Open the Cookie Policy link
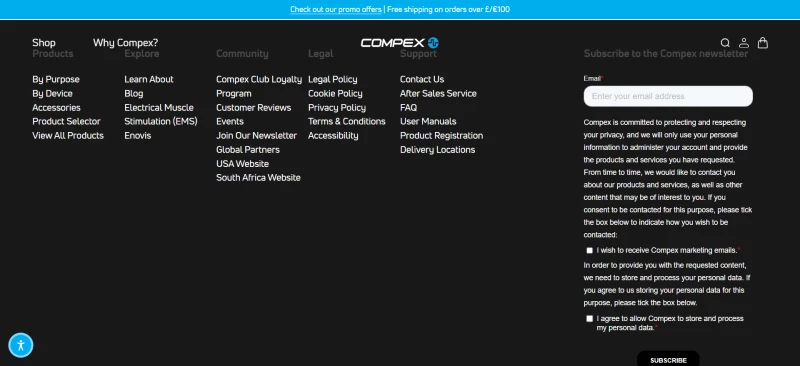Viewport: 800px width, 366px height. [x=335, y=93]
